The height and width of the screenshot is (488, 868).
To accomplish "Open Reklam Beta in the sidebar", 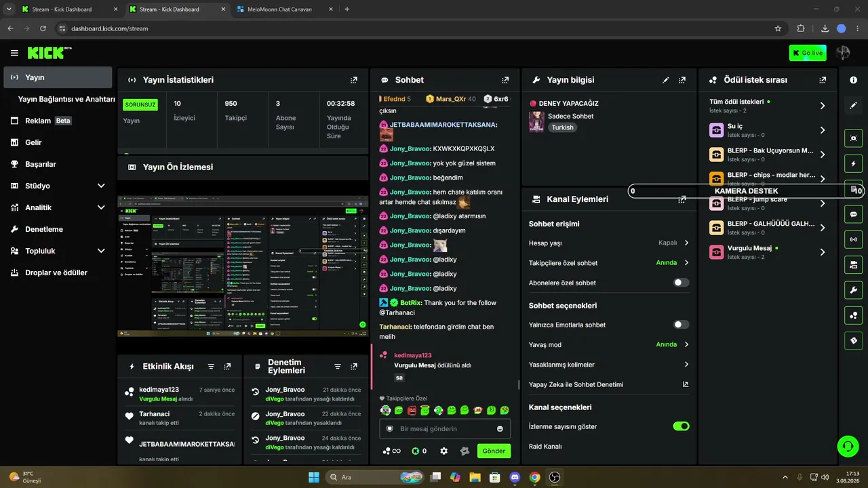I will pyautogui.click(x=58, y=121).
